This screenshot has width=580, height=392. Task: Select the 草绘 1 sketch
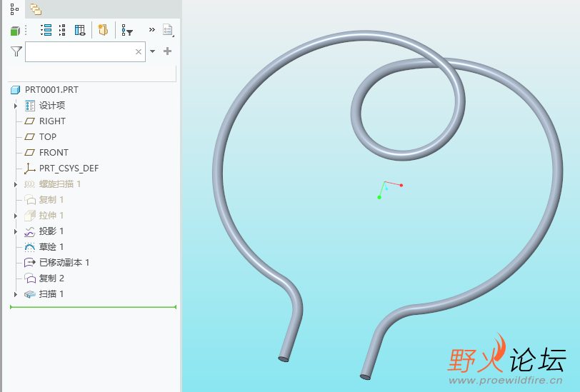coord(51,246)
